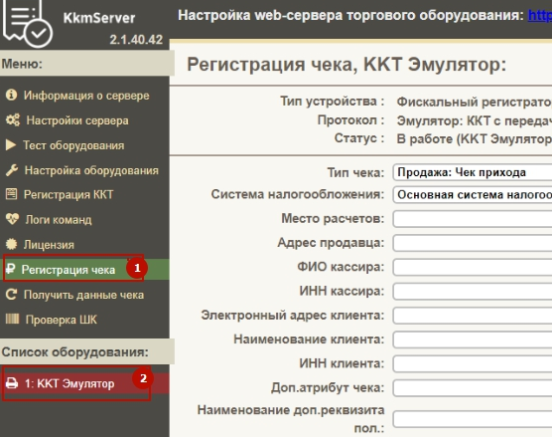
Task: Click the Наименование доп.реквизита пол. field
Action: 472,419
